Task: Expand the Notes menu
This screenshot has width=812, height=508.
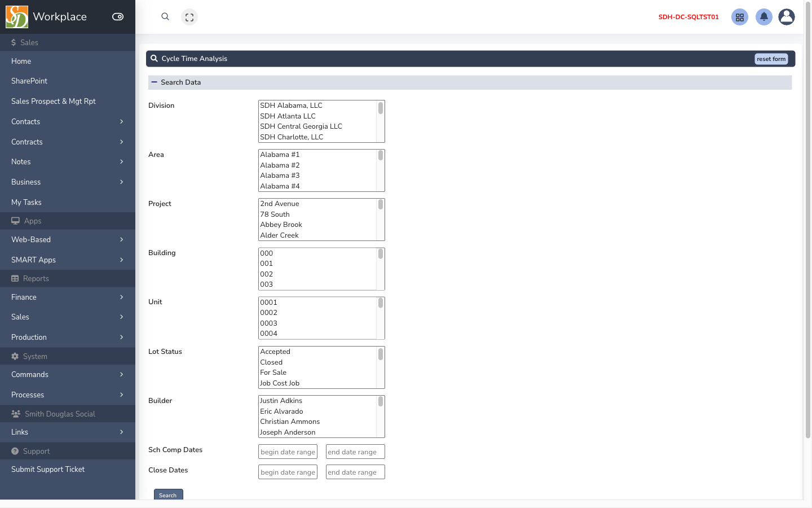Action: click(68, 161)
